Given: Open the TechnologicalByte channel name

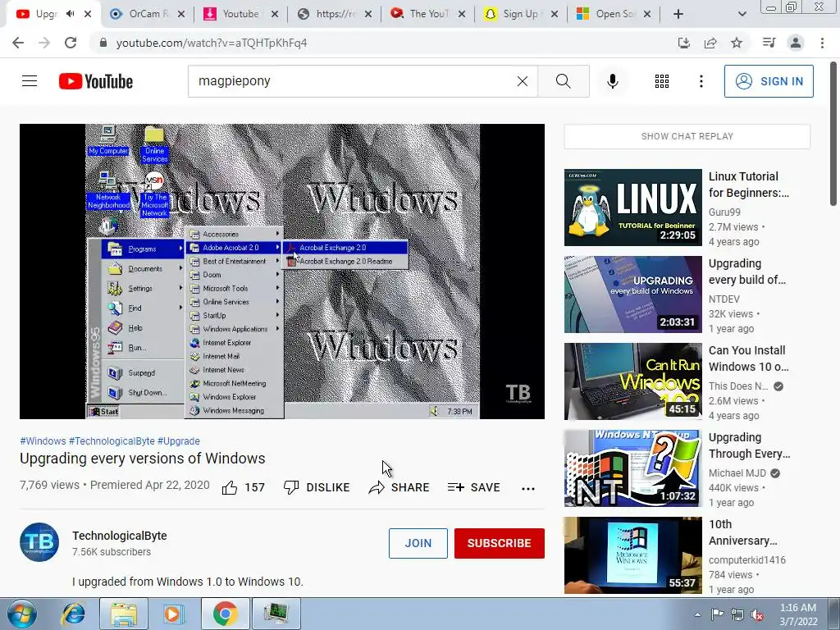Looking at the screenshot, I should pos(120,536).
